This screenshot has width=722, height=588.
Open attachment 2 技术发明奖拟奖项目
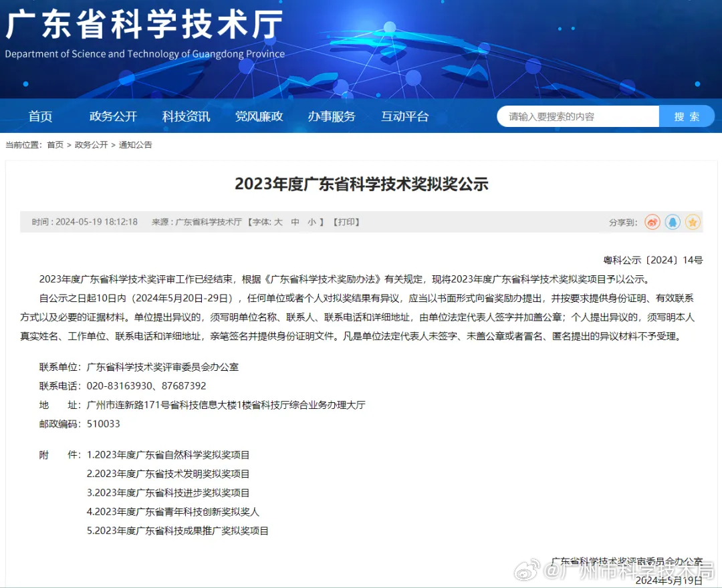[169, 474]
